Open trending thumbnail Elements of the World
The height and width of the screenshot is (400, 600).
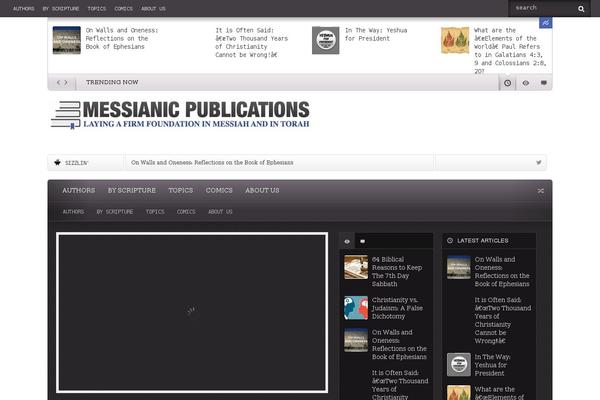click(455, 40)
